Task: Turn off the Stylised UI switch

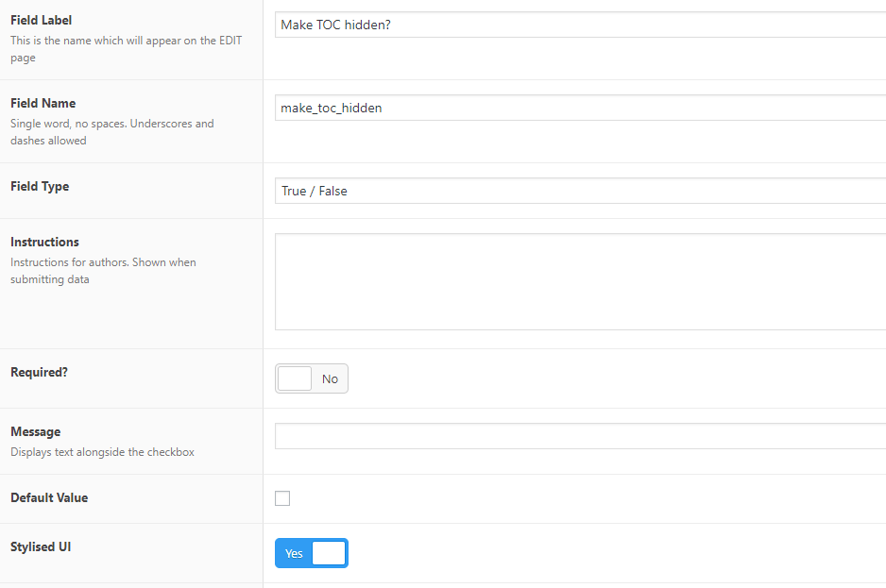Action: point(312,553)
